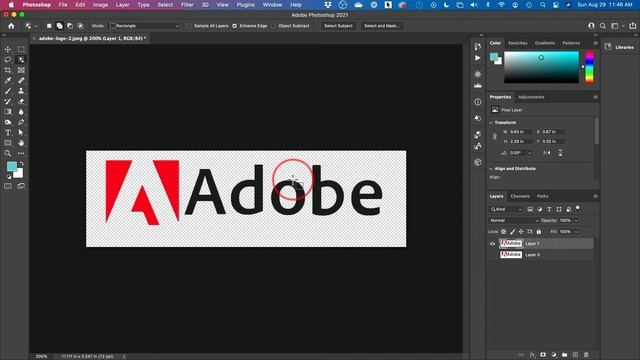This screenshot has height=360, width=640.
Task: Toggle lock all padlock
Action: [539, 231]
